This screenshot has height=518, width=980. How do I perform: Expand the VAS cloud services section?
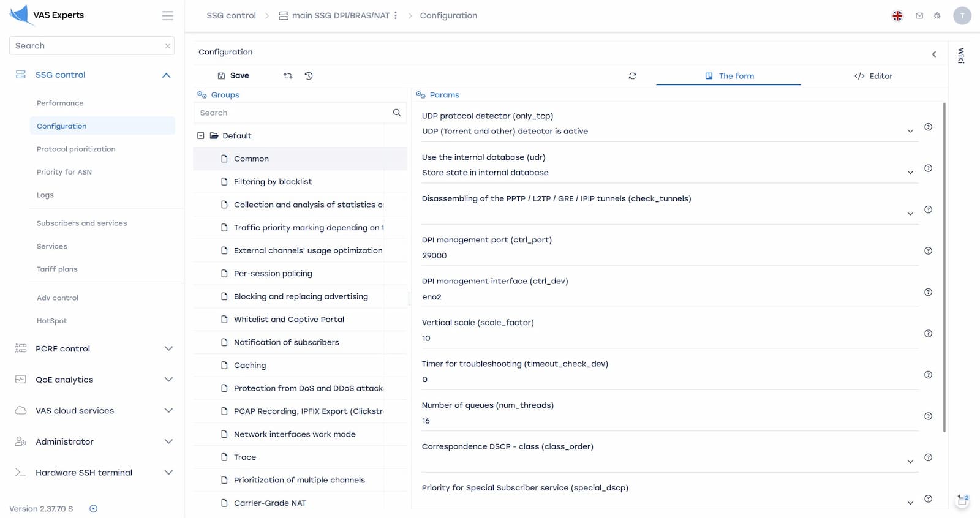tap(168, 410)
